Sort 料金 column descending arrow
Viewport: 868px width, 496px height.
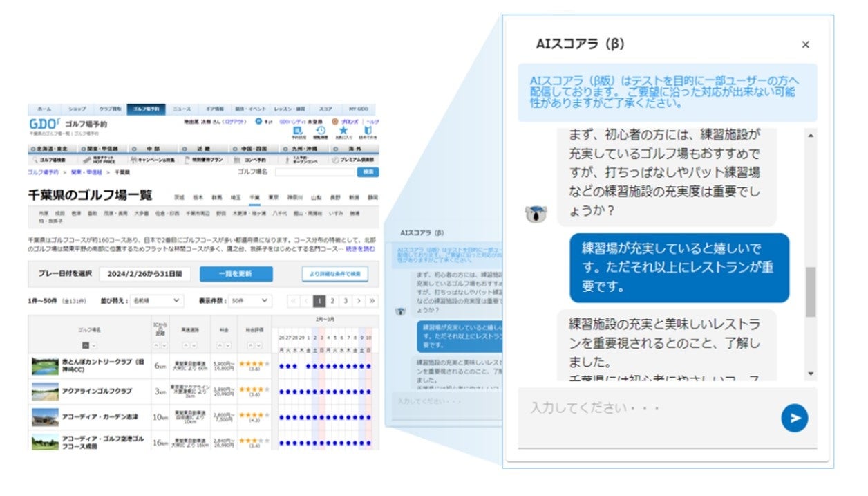tap(227, 346)
